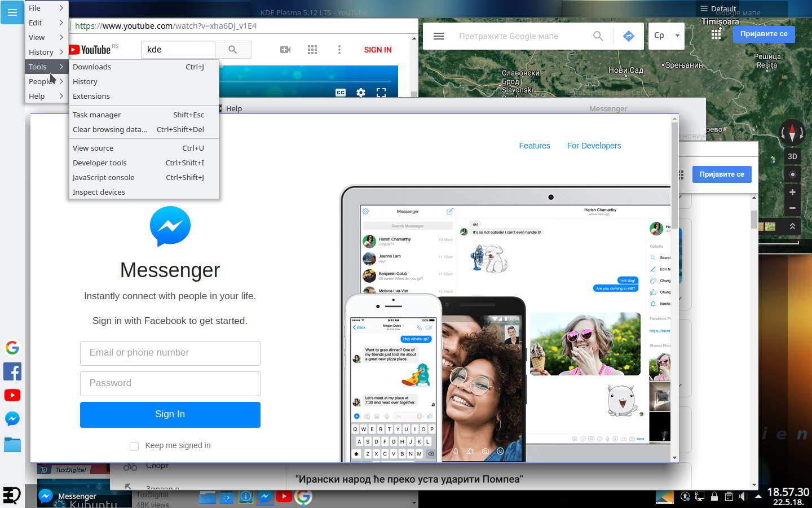Open the YouTube player settings gear
This screenshot has width=812, height=508.
point(361,93)
